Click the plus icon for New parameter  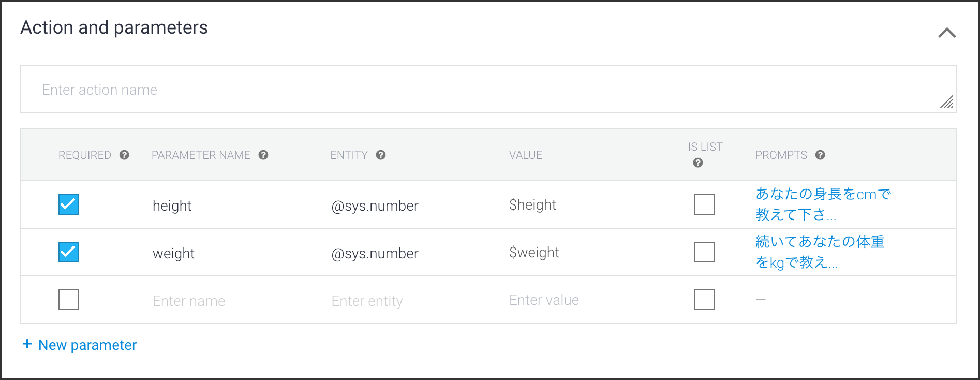click(x=27, y=344)
